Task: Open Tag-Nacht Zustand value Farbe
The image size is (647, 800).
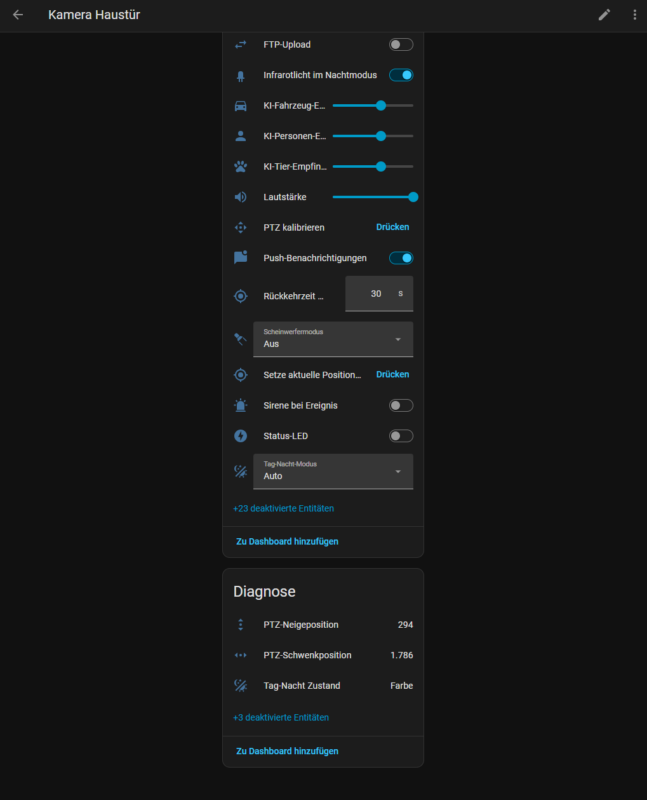Action: [x=402, y=686]
